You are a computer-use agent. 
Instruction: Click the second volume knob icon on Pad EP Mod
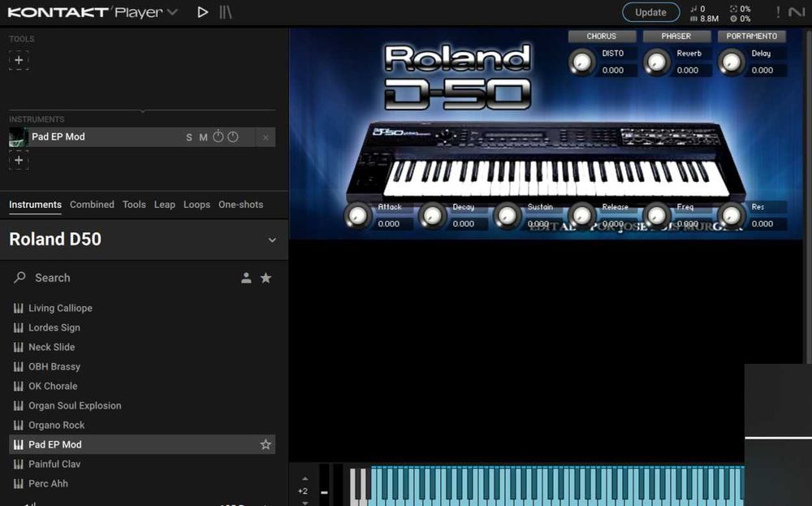click(233, 136)
